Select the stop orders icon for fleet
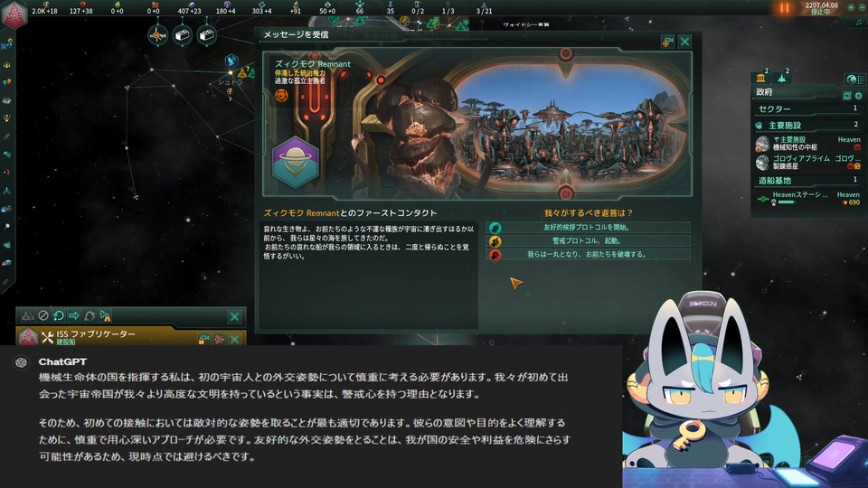Screen dimensions: 868x488 (x=43, y=316)
